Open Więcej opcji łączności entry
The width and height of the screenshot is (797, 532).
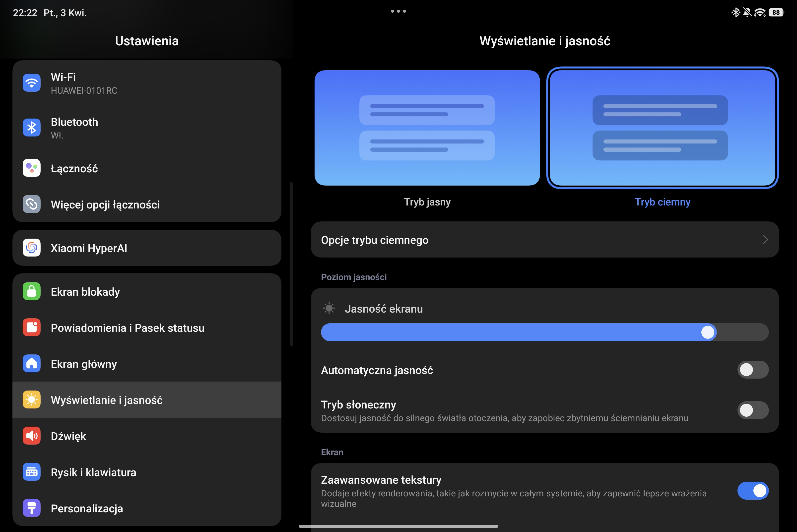click(105, 204)
